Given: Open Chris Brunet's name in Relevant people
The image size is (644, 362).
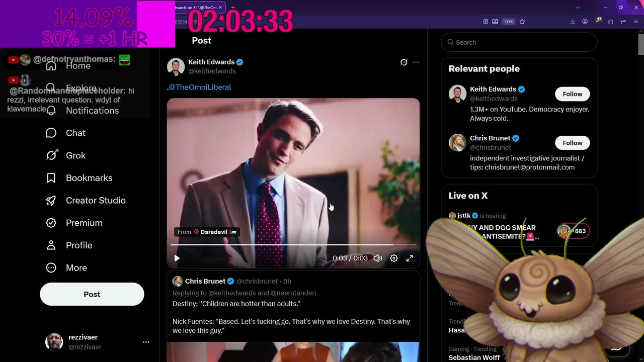Looking at the screenshot, I should [490, 138].
